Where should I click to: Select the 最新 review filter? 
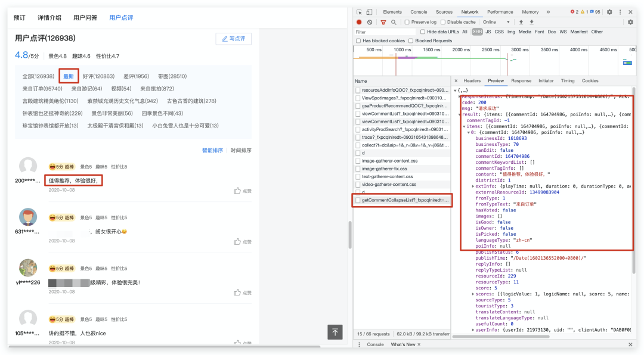[69, 76]
